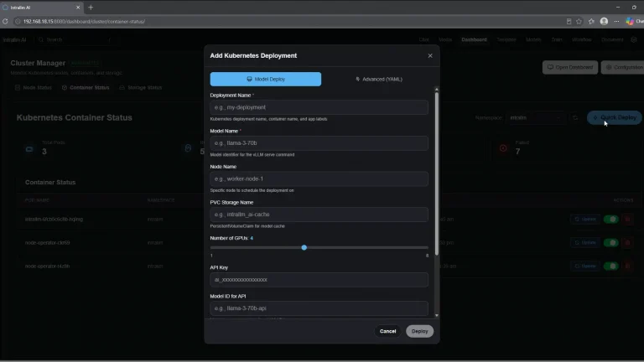Go to Media in top navigation

(445, 40)
